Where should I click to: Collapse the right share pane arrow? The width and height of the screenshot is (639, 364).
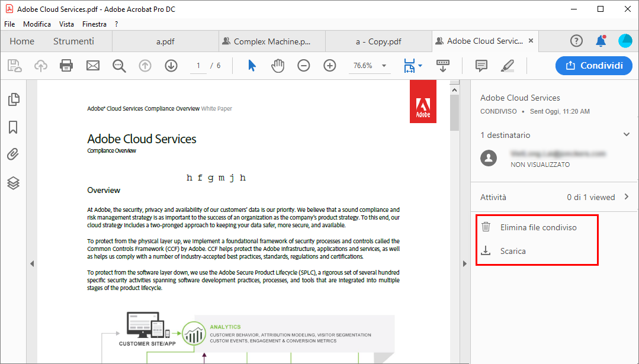pos(464,263)
